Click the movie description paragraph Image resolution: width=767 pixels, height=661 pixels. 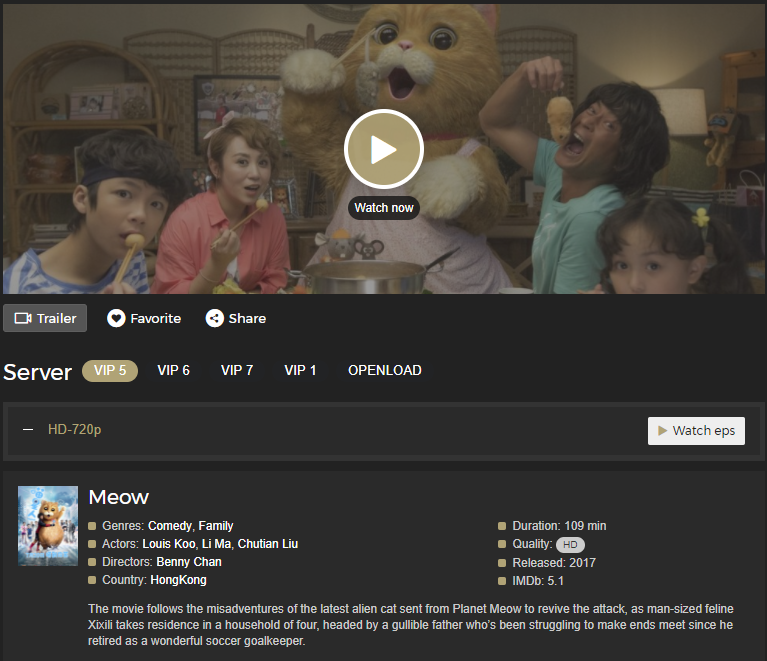tap(410, 625)
